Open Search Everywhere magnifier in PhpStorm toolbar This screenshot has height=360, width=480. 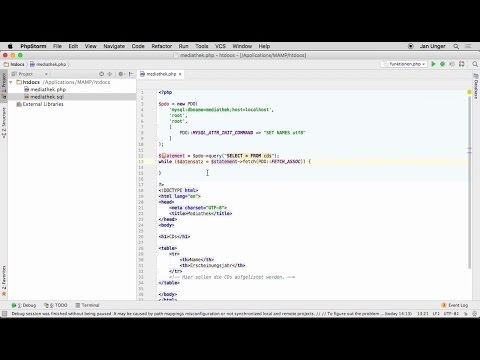pos(475,64)
